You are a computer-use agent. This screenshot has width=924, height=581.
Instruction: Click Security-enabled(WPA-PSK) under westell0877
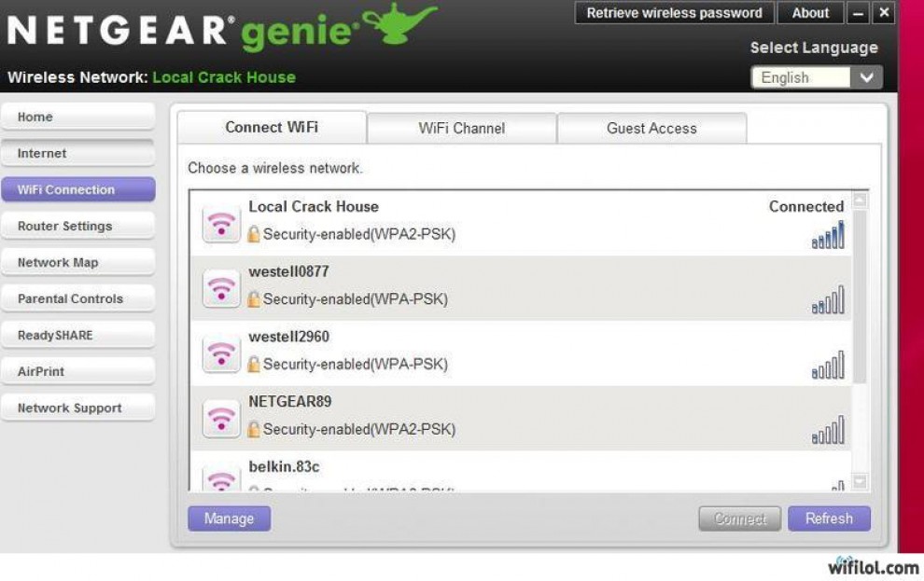point(356,299)
